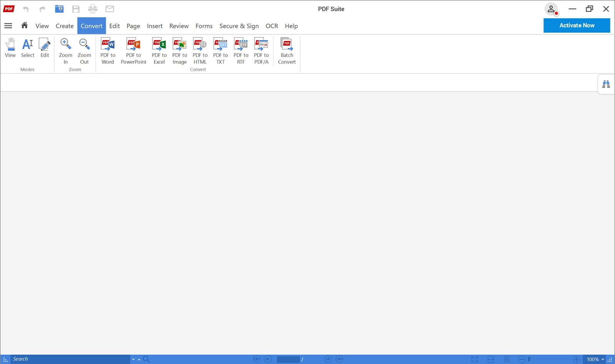The image size is (615, 364).
Task: Open the Help ribbon tab
Action: 291,26
